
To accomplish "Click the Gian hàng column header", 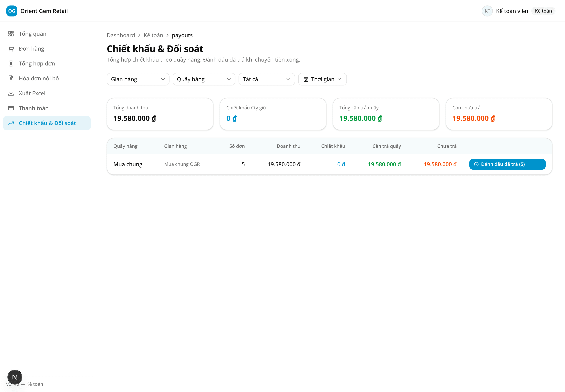I will (175, 146).
